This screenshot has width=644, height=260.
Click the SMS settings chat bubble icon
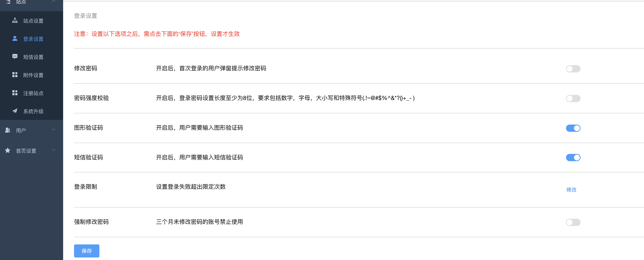(x=15, y=56)
